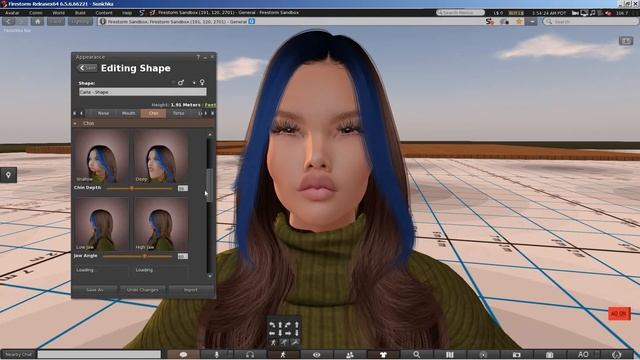The height and width of the screenshot is (360, 640).
Task: Toggle the red AO ON button
Action: click(619, 313)
